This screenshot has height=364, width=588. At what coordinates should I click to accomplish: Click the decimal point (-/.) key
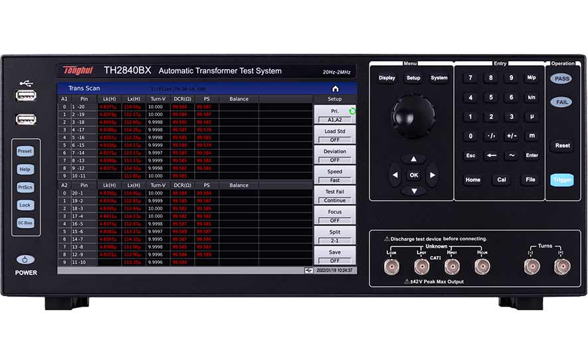[491, 136]
